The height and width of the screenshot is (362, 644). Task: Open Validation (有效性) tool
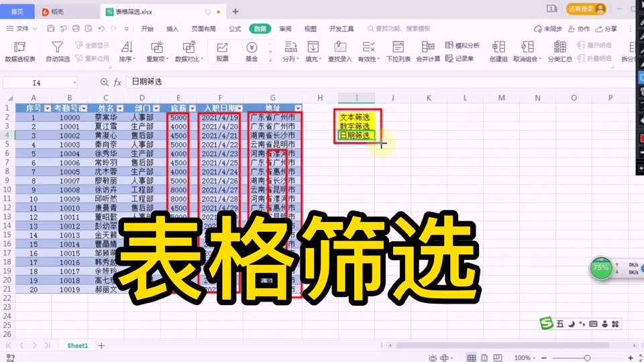(368, 52)
